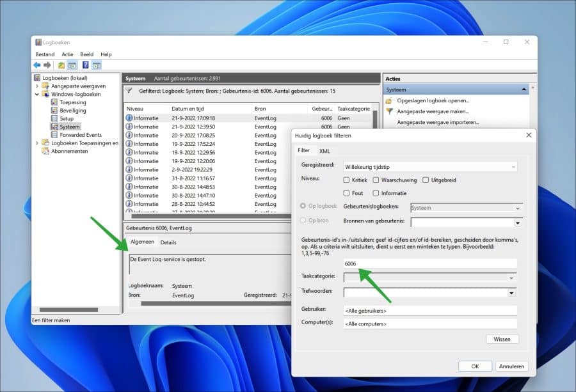
Task: Click the tree pane horizontal scrollbar
Action: [68, 310]
